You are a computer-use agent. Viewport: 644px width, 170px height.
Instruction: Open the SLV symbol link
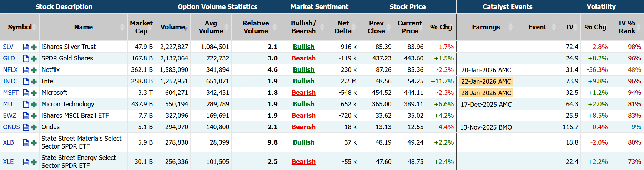tap(8, 47)
